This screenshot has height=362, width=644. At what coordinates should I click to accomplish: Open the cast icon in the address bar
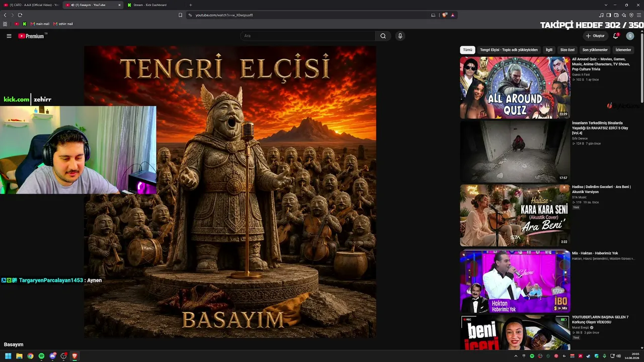point(433,15)
